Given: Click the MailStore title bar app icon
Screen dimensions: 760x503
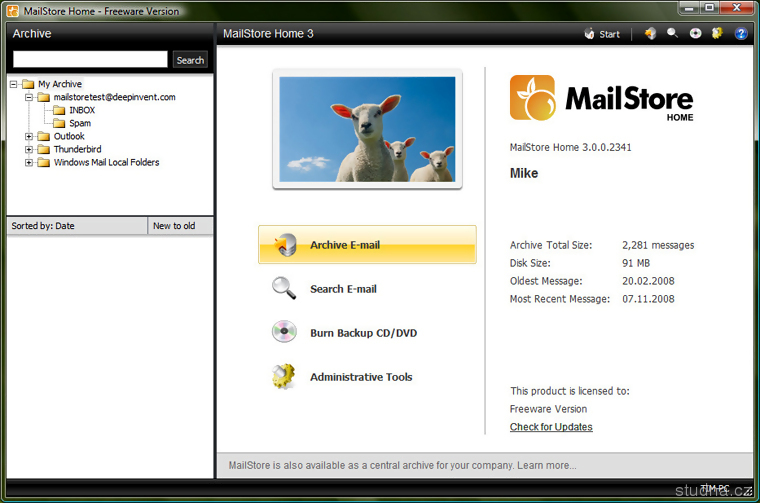Looking at the screenshot, I should (13, 11).
